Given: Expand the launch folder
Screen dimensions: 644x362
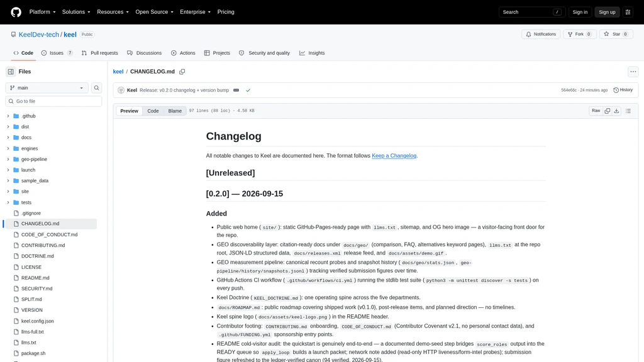Looking at the screenshot, I should tap(8, 170).
